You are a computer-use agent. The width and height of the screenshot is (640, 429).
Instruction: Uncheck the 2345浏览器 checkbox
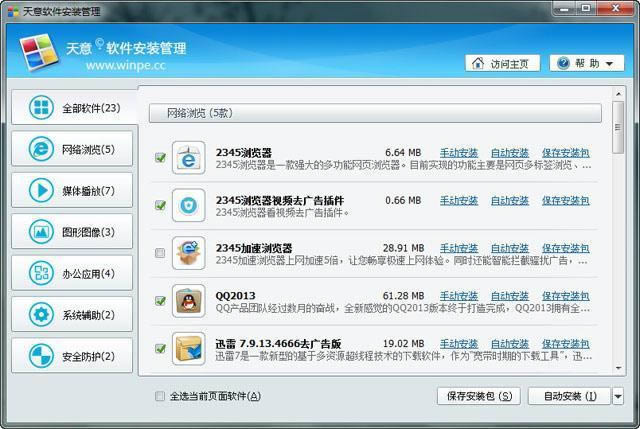point(160,158)
